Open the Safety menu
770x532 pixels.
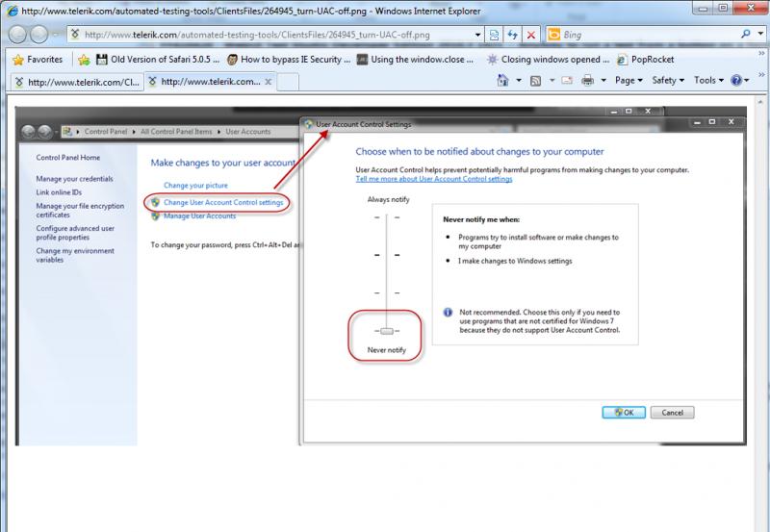668,80
